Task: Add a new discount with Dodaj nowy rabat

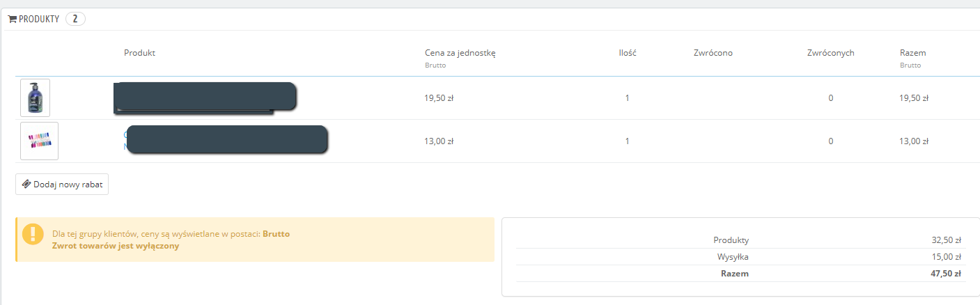Action: click(62, 185)
